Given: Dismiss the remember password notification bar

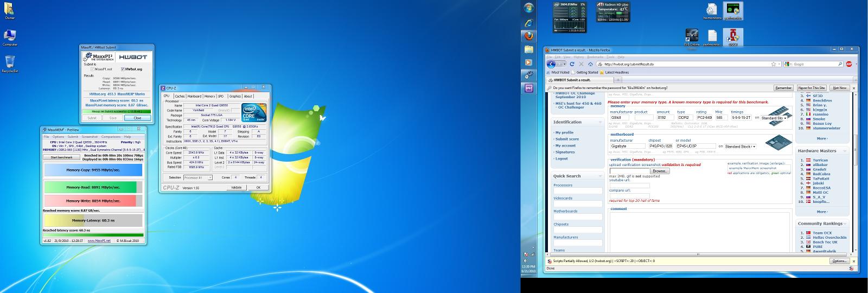Looking at the screenshot, I should point(854,87).
